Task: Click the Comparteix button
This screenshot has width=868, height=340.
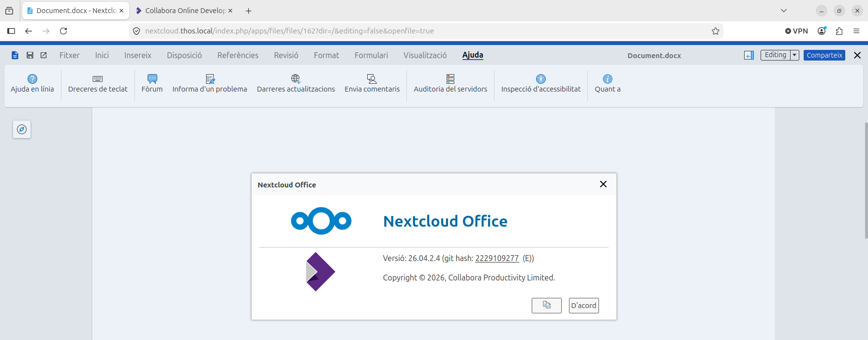Action: [824, 55]
